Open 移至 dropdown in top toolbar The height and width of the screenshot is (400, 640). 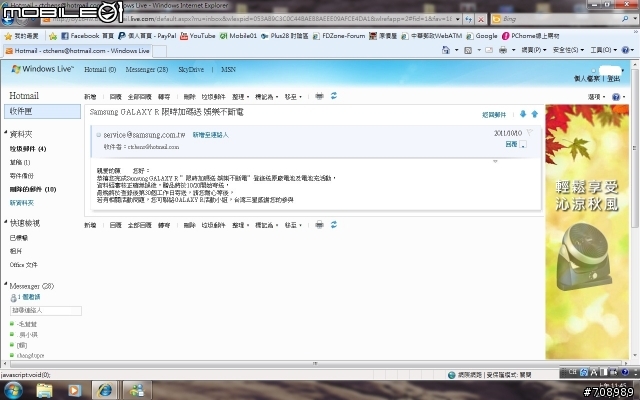coord(293,97)
